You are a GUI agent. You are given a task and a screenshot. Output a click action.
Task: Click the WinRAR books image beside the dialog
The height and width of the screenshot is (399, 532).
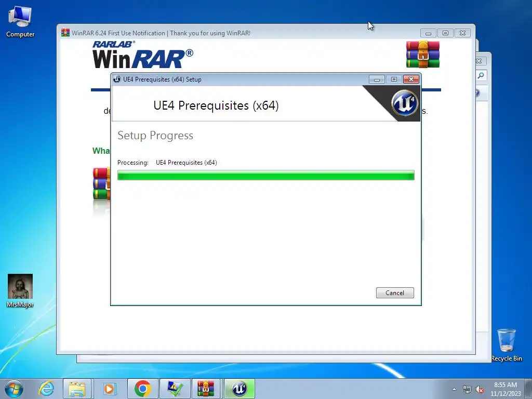(x=101, y=183)
